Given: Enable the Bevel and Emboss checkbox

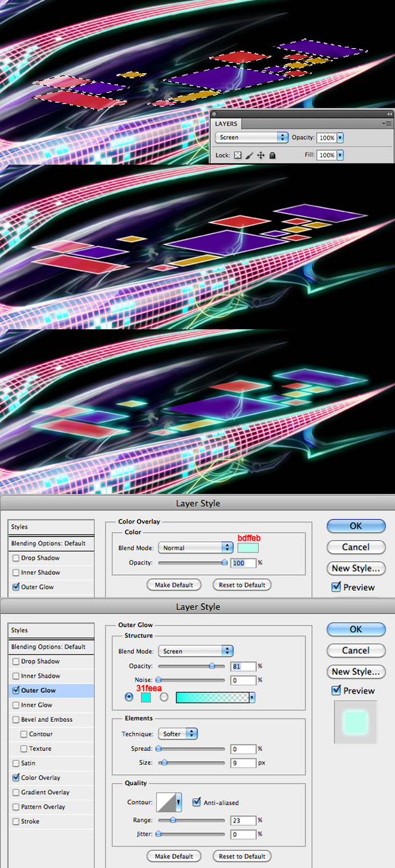Looking at the screenshot, I should 16,719.
